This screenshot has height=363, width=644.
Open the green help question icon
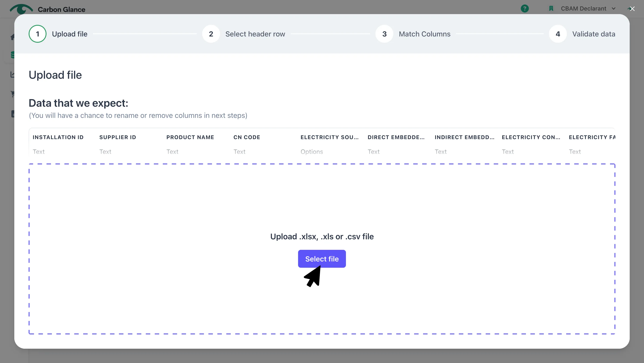pyautogui.click(x=525, y=8)
